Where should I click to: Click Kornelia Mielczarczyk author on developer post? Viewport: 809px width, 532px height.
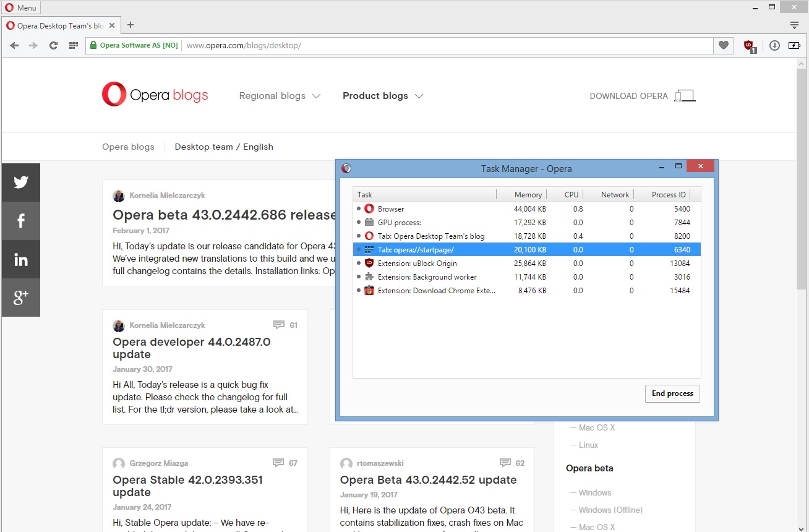[x=167, y=325]
